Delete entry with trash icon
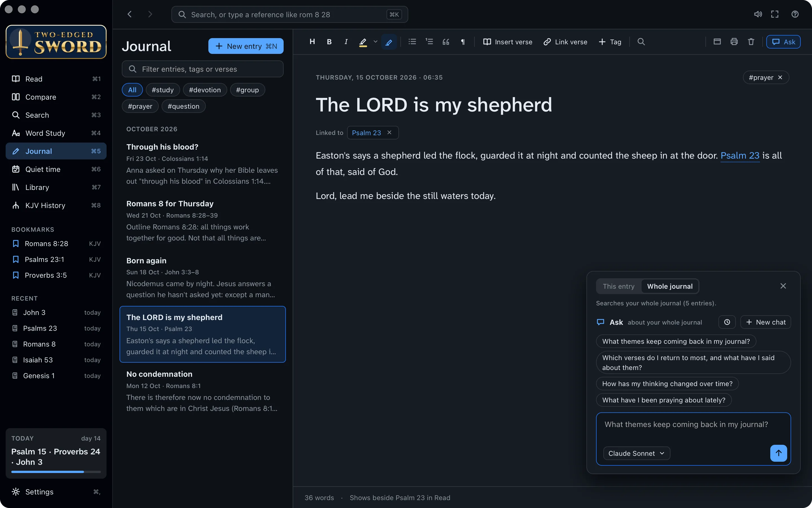This screenshot has width=812, height=508. 751,42
